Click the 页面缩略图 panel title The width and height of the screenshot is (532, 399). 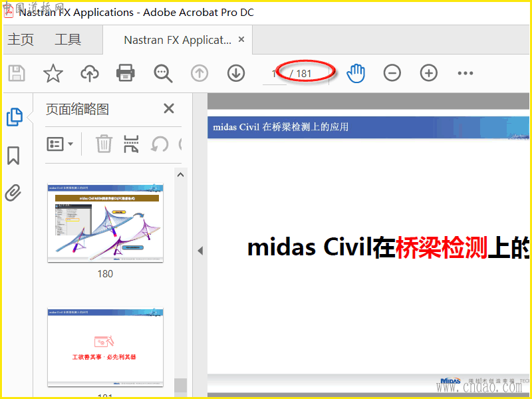(77, 109)
